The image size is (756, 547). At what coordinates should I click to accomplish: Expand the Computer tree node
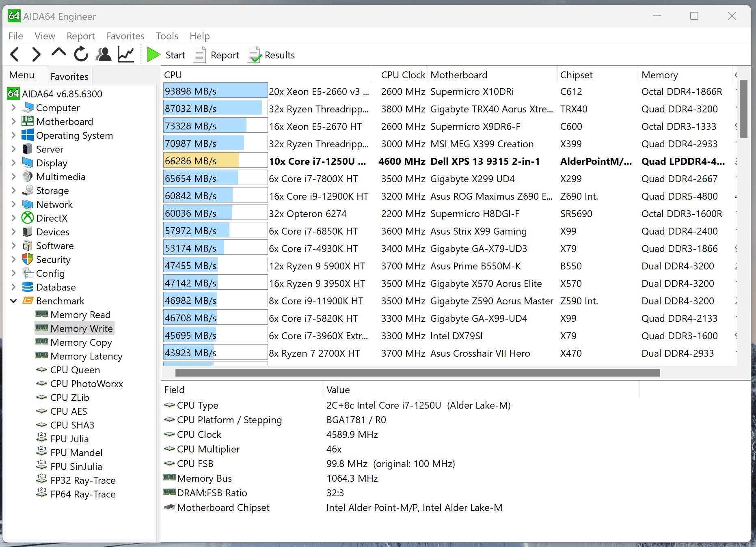tap(13, 108)
